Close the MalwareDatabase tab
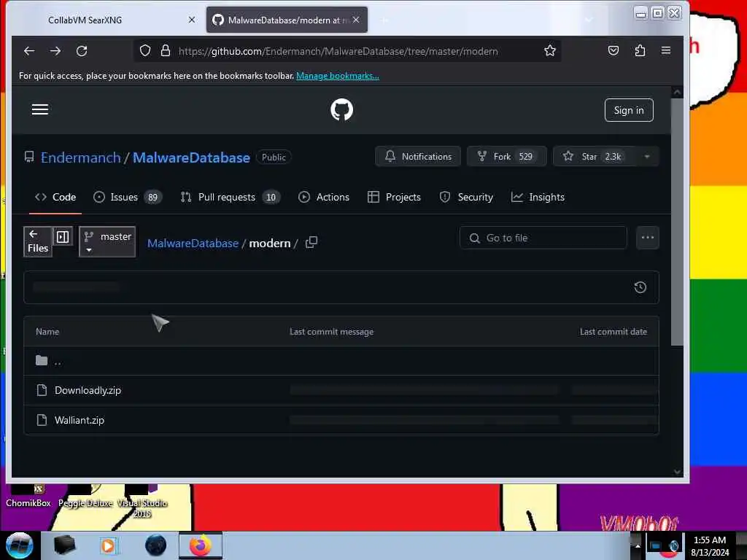Screen dimensions: 747x560 pyautogui.click(x=356, y=20)
